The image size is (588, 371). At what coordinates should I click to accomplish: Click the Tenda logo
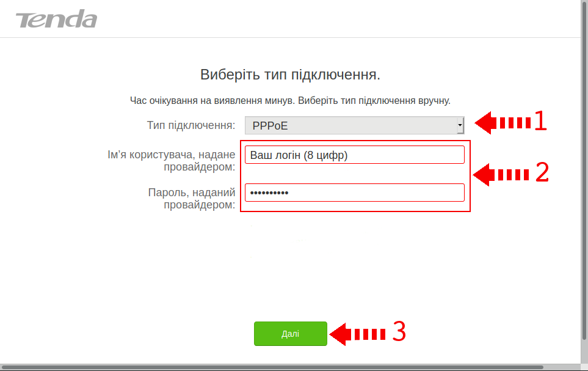(56, 19)
